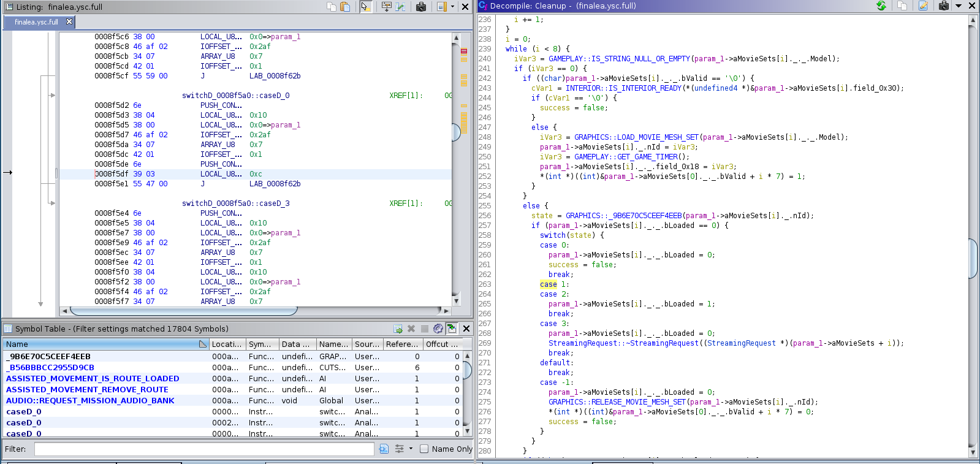Toggle the Listing mouse hover mode button

point(366,7)
